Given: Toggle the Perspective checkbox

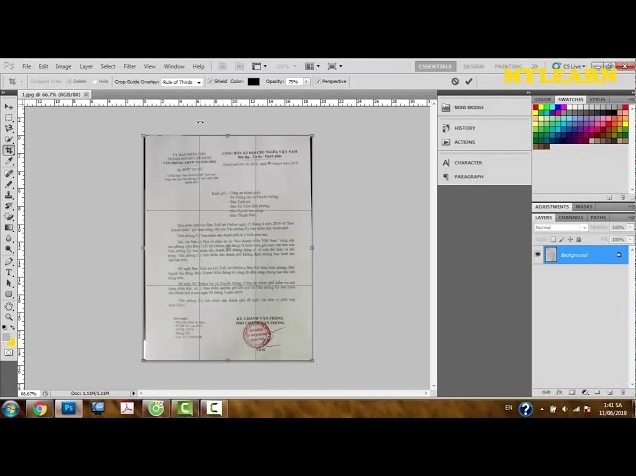Looking at the screenshot, I should (x=318, y=81).
